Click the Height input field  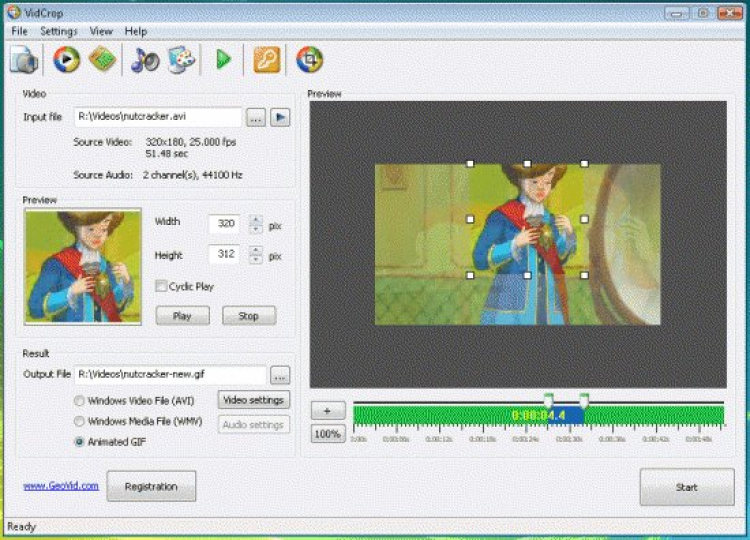(225, 254)
